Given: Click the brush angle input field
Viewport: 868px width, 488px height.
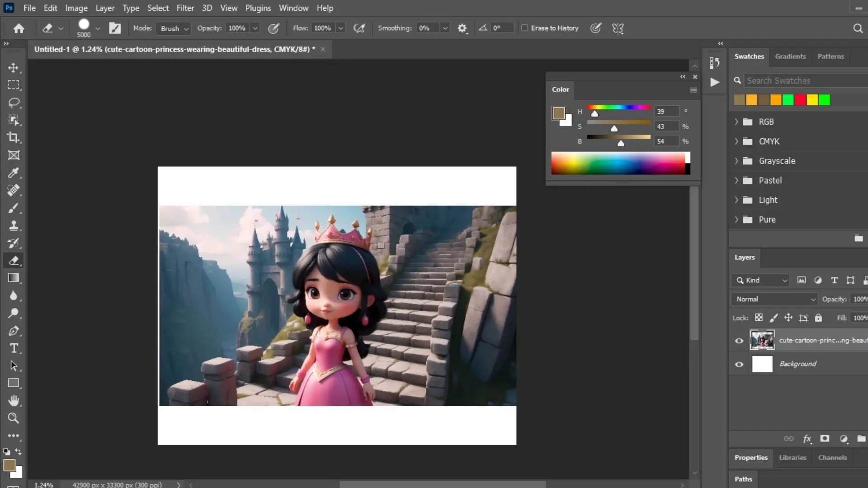Looking at the screenshot, I should [502, 28].
